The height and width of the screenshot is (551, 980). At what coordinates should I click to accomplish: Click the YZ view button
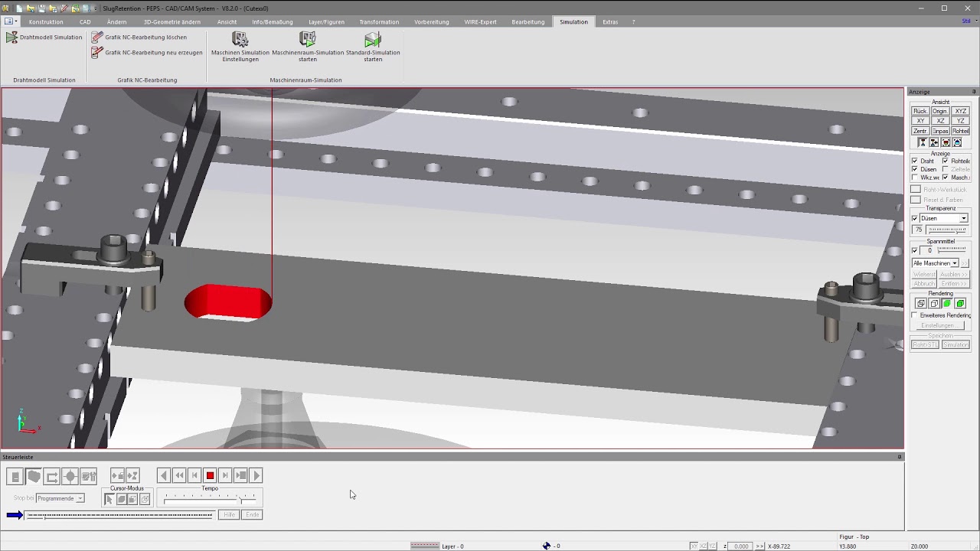pyautogui.click(x=961, y=121)
